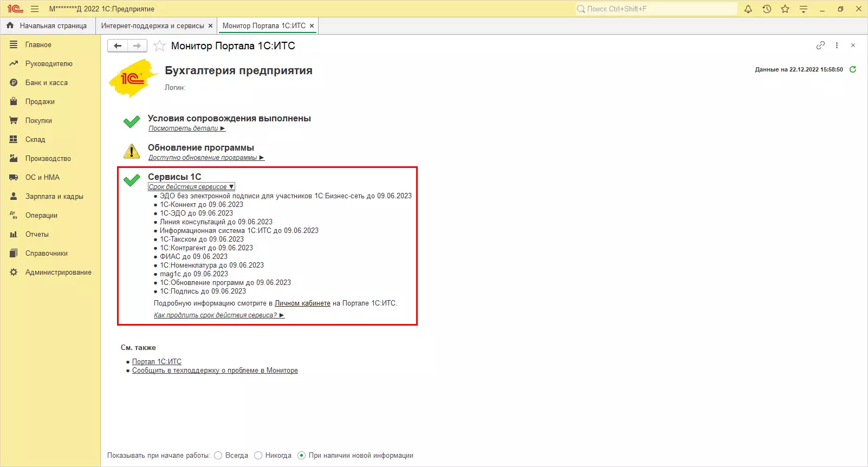Screen dimensions: 868x467
Task: Click the 1С:Контрагент до 09.06.2023 entry
Action: point(206,248)
